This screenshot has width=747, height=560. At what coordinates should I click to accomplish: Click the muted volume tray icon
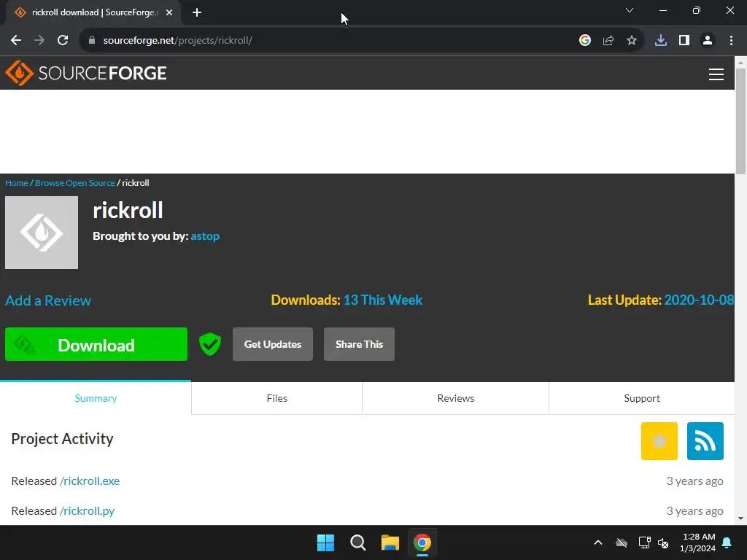click(x=663, y=542)
